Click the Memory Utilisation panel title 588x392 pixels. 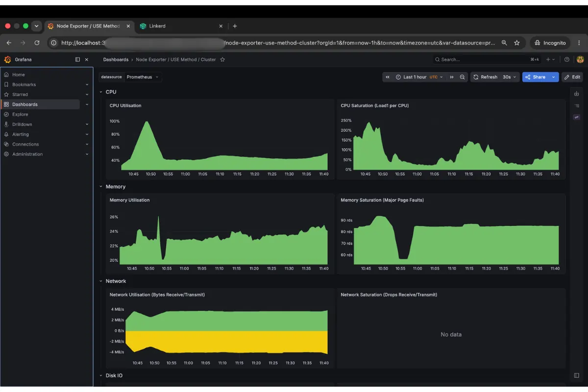point(129,200)
